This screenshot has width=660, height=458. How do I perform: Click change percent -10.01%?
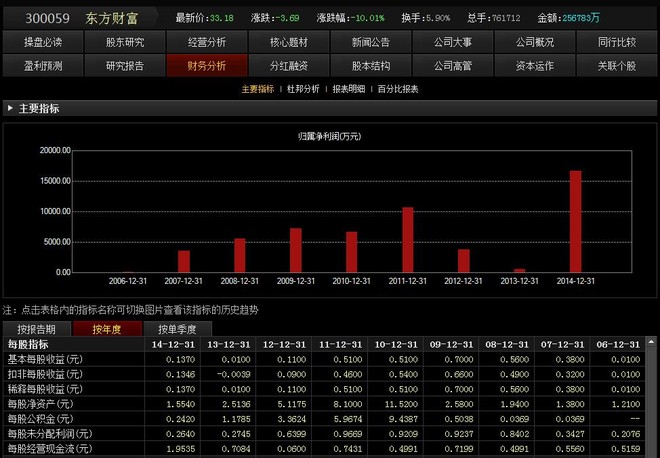[x=367, y=18]
